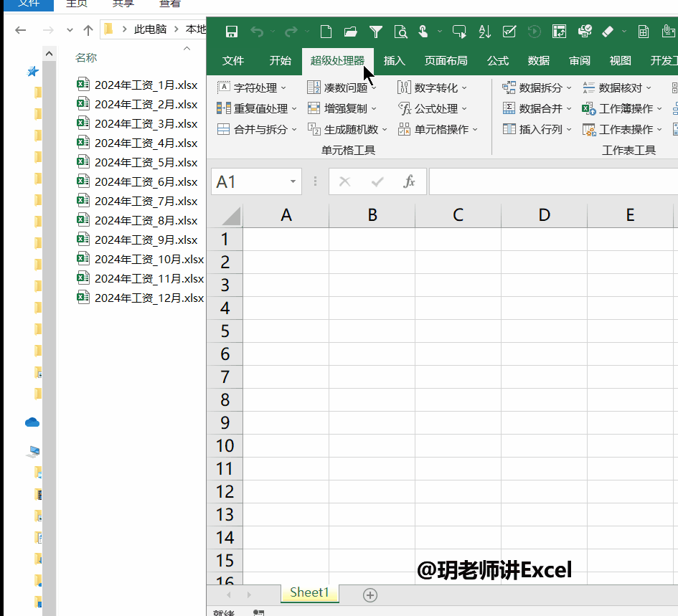
Task: Click the Save icon in Excel toolbar
Action: [231, 32]
